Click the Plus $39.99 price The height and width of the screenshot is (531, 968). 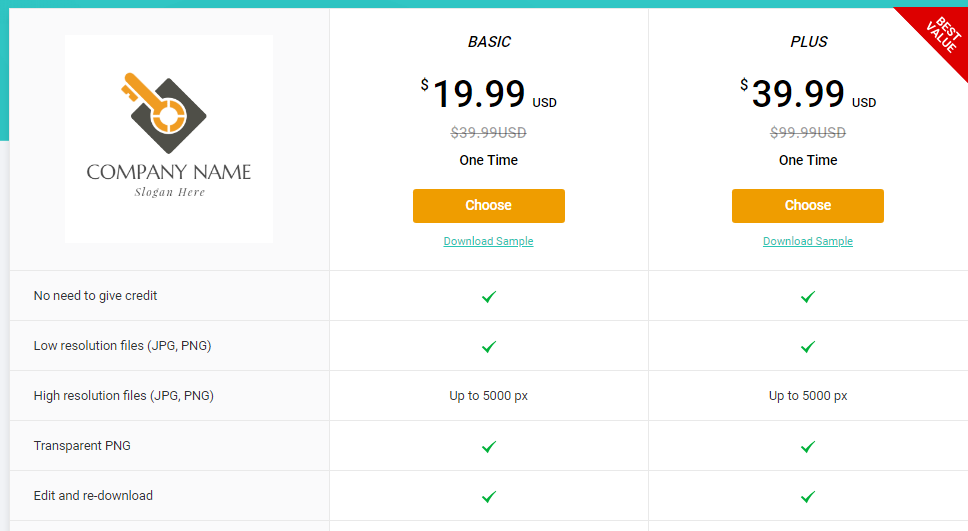point(798,94)
